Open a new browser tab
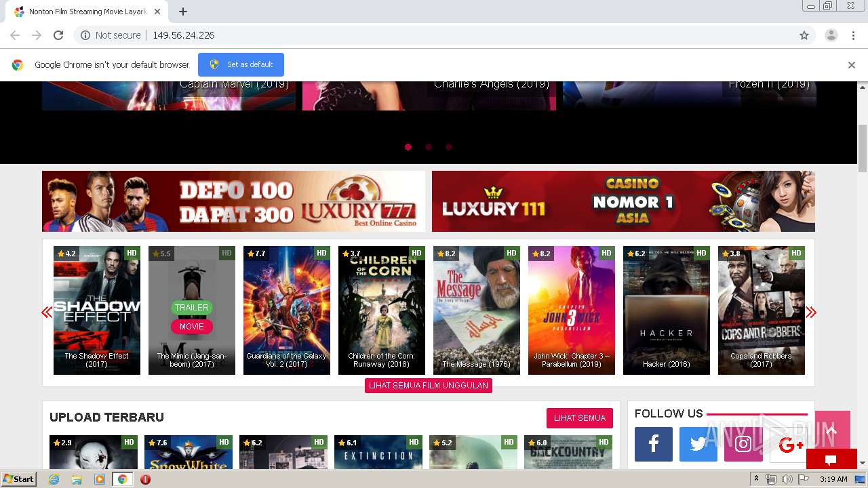Viewport: 868px width, 488px height. tap(183, 12)
